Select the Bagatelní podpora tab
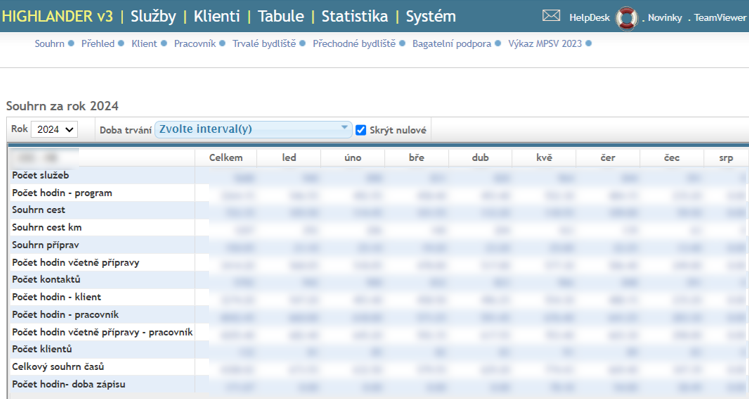 (451, 43)
